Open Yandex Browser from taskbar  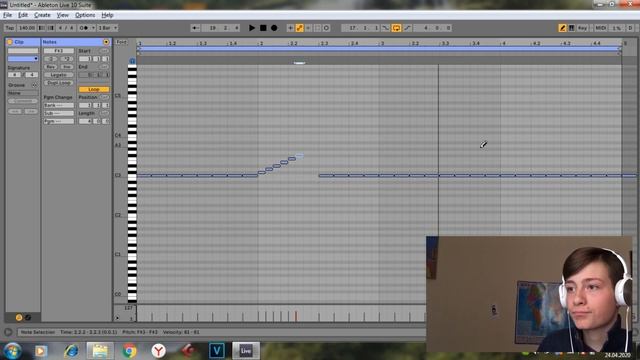click(158, 351)
